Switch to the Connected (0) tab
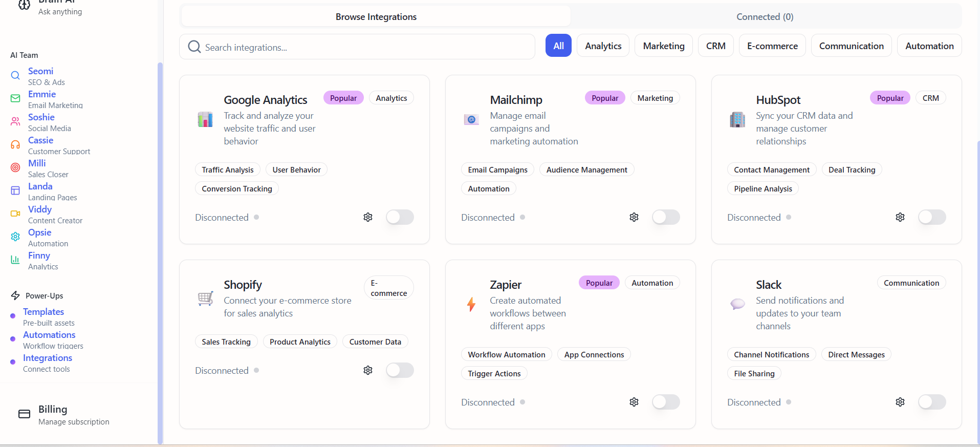 765,17
